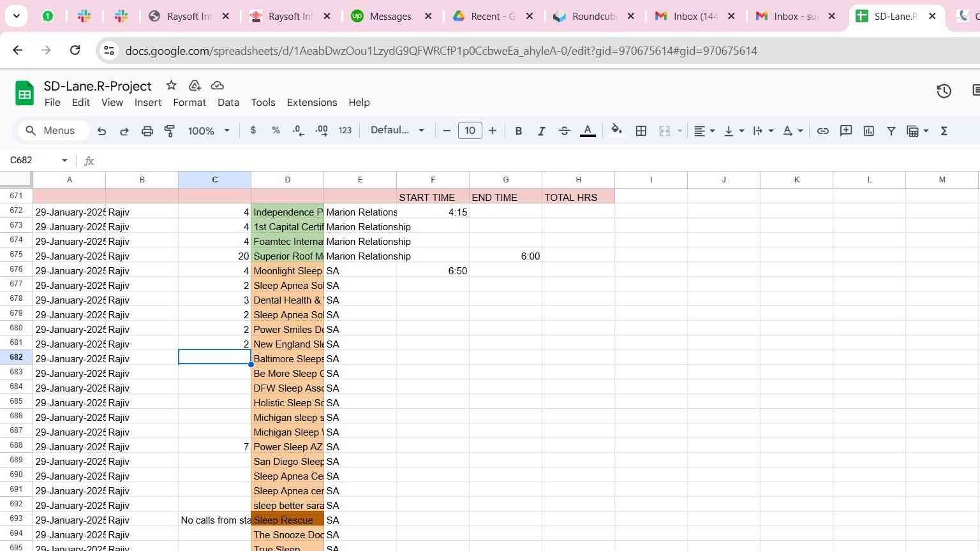Open the Tools menu

[x=263, y=102]
